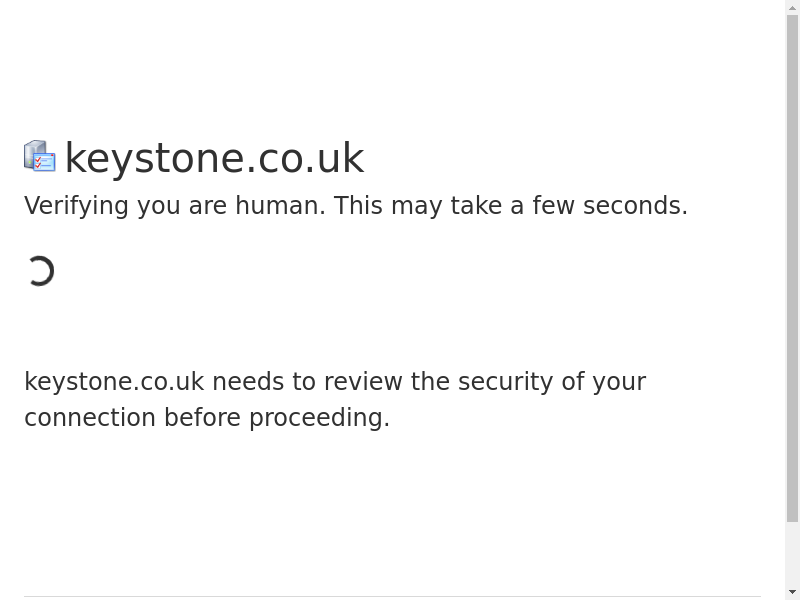800x600 pixels.
Task: Click the word "Verifying" below the heading
Action: point(77,206)
